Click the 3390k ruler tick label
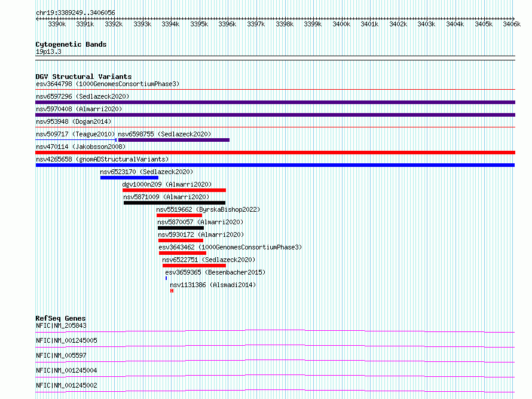The height and width of the screenshot is (399, 532). [x=57, y=24]
